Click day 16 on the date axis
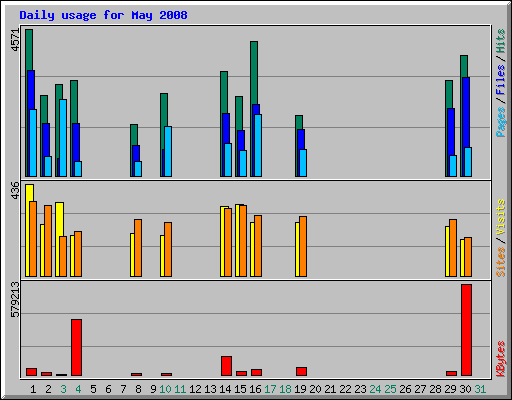The image size is (512, 400). [255, 389]
